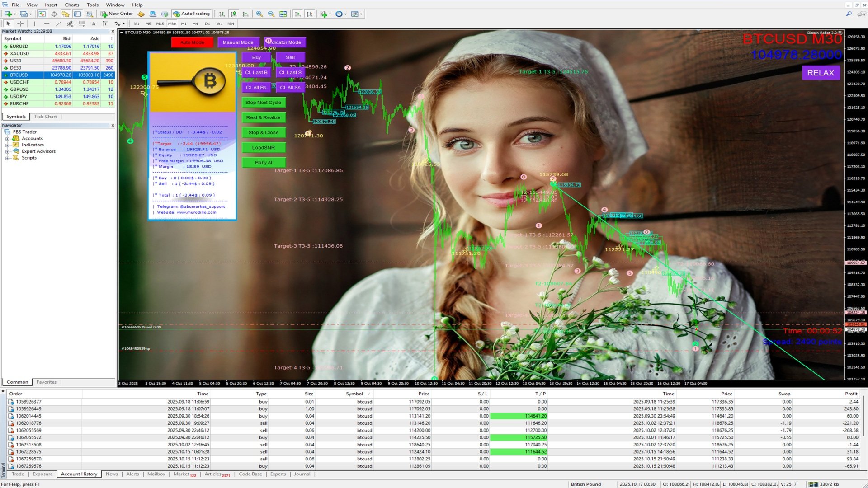Switch chart to candlestick display

[234, 14]
